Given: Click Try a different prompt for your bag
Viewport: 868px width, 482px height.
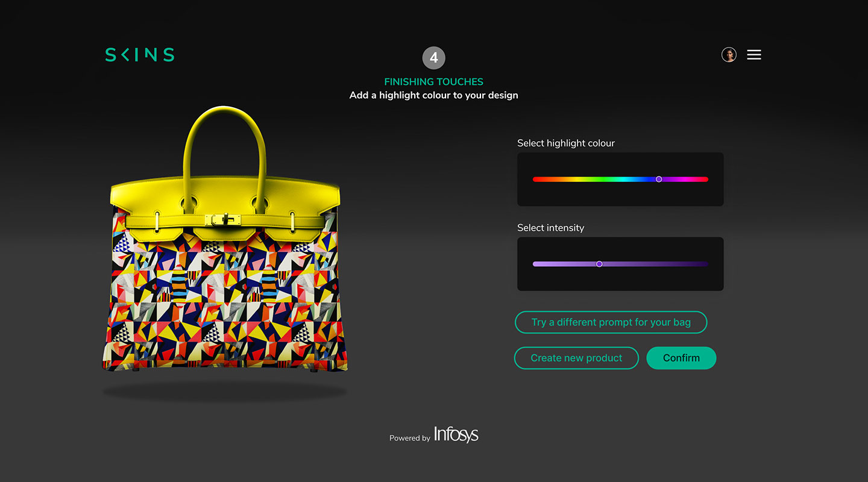Looking at the screenshot, I should tap(611, 322).
